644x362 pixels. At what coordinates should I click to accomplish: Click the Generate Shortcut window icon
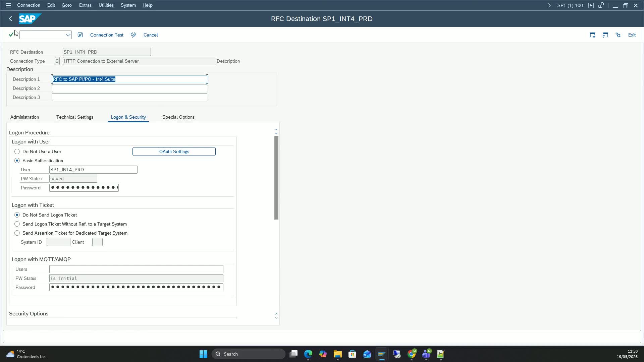[x=605, y=35]
